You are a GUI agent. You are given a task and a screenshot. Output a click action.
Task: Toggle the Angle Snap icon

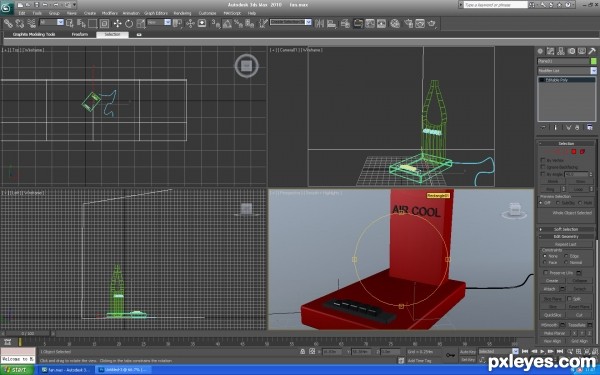[x=227, y=24]
